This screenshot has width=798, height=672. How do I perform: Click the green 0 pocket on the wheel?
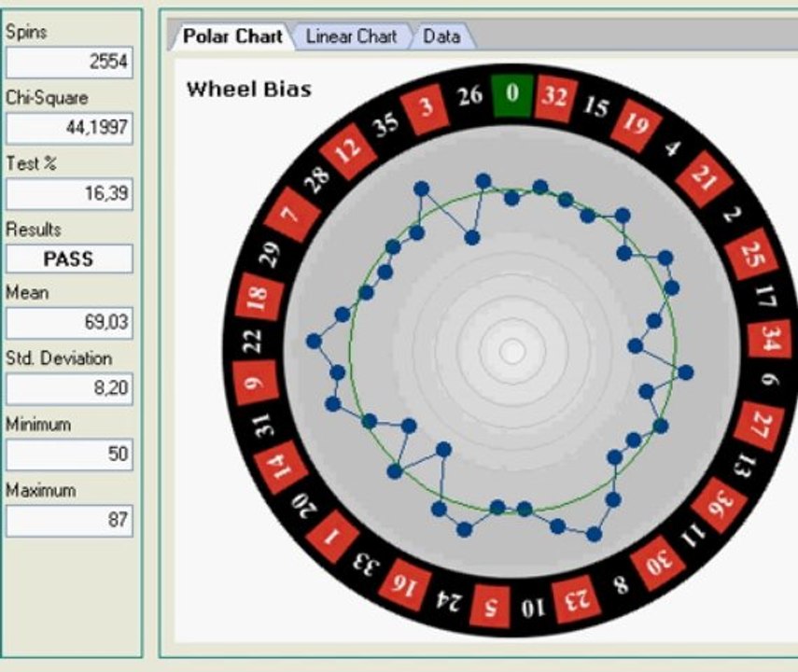point(512,94)
